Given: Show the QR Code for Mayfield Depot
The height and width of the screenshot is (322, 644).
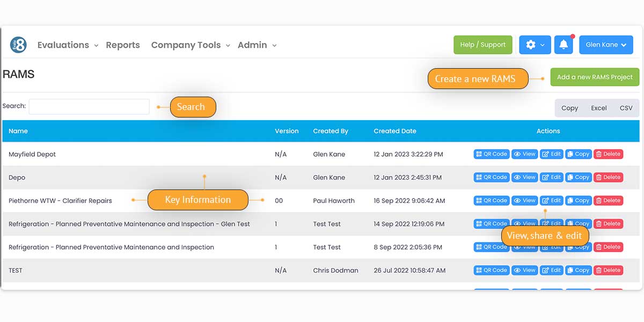Looking at the screenshot, I should point(491,154).
